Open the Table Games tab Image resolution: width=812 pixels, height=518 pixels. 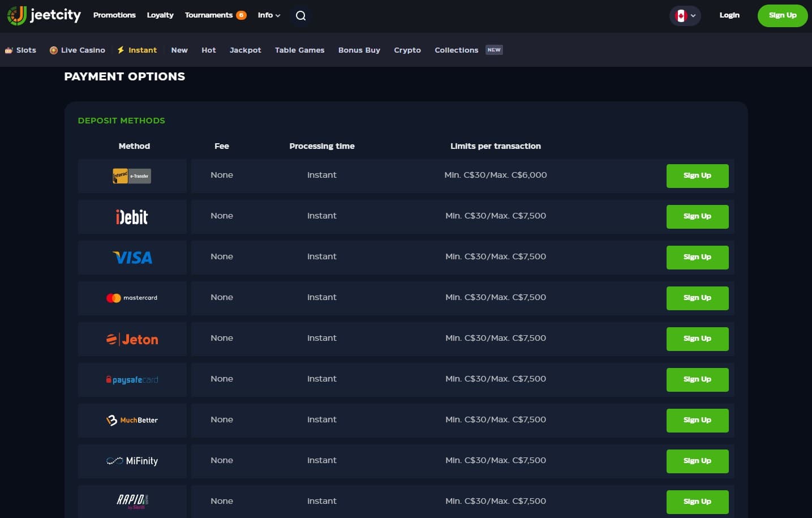click(x=300, y=50)
